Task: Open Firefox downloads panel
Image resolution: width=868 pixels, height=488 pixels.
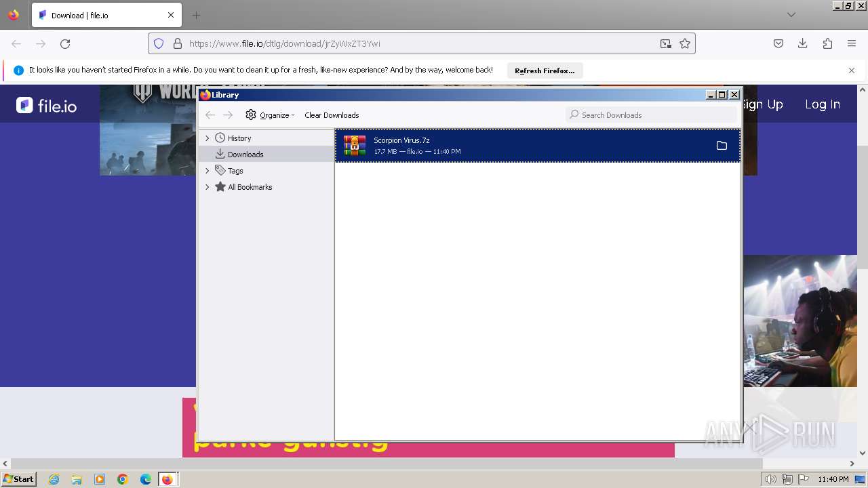Action: (803, 43)
